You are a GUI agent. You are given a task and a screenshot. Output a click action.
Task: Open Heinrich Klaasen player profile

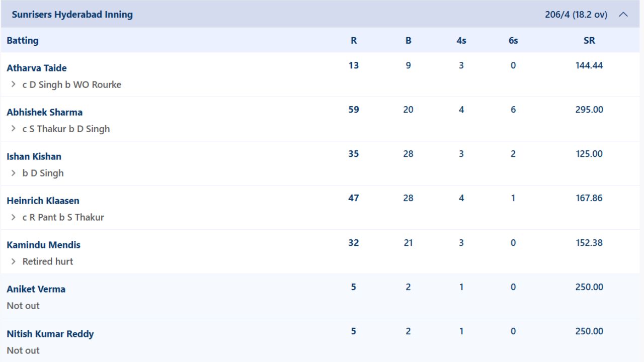pyautogui.click(x=43, y=201)
